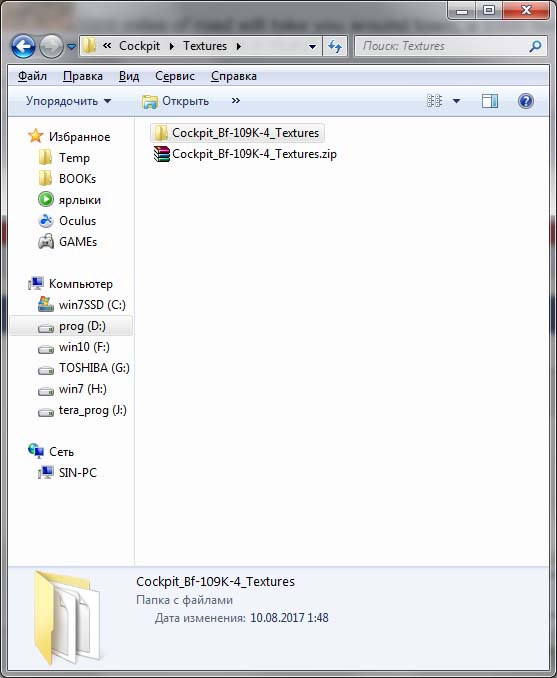Open the Файл menu
Image resolution: width=557 pixels, height=678 pixels.
(x=32, y=76)
